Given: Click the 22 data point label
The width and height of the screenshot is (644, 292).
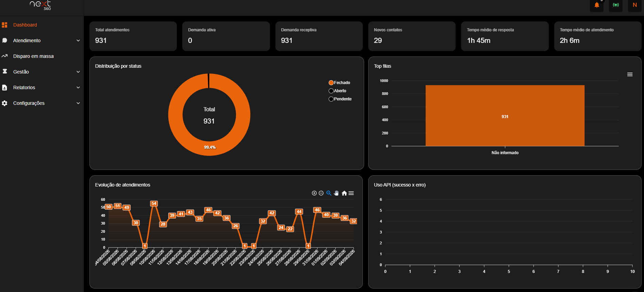Looking at the screenshot, I should [290, 229].
